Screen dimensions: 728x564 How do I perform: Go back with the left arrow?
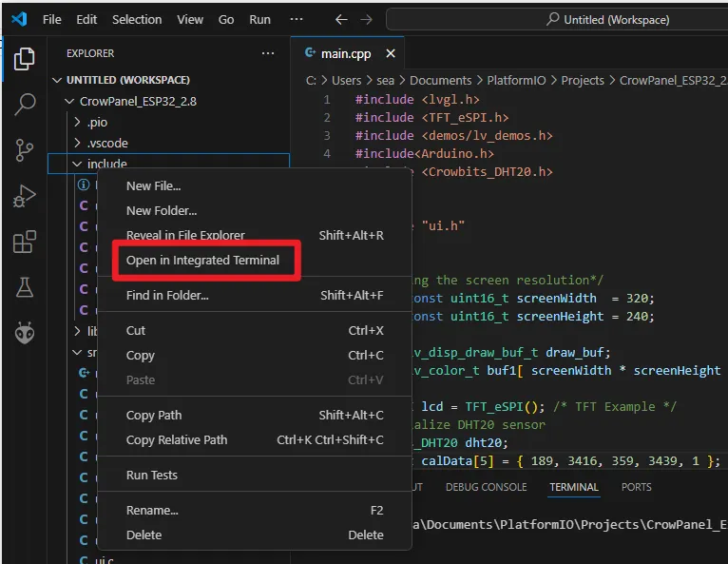click(x=342, y=19)
